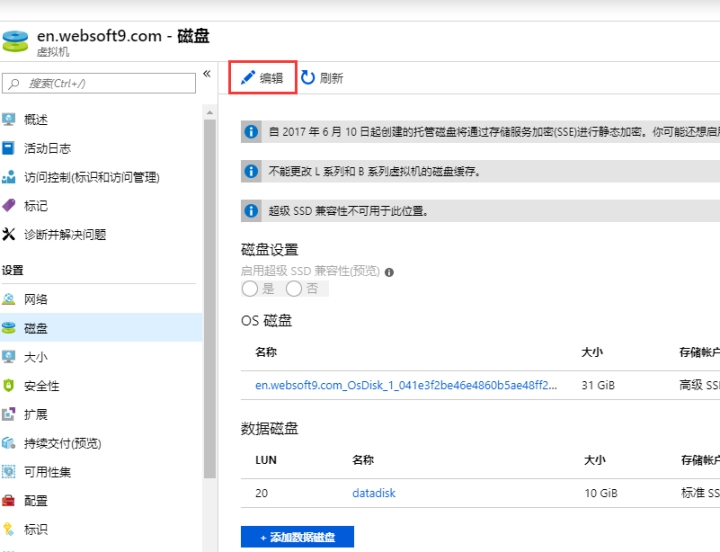The image size is (720, 552).
Task: Click the 编辑 edit button
Action: [x=262, y=78]
